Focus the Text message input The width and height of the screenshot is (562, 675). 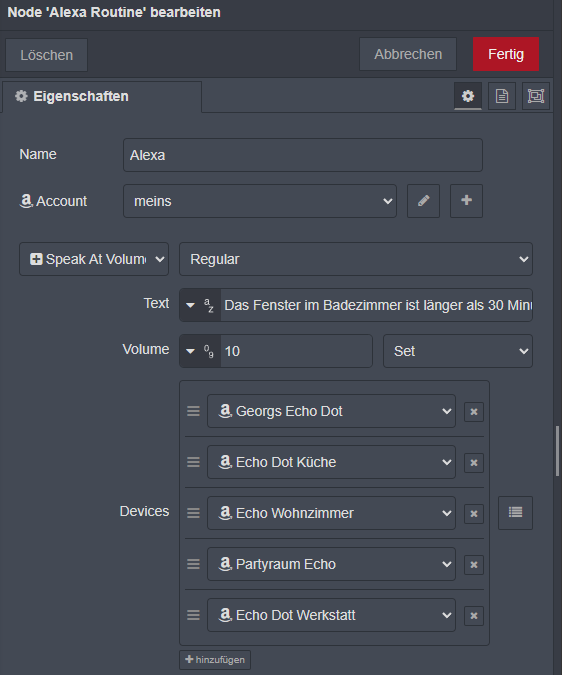click(x=377, y=305)
